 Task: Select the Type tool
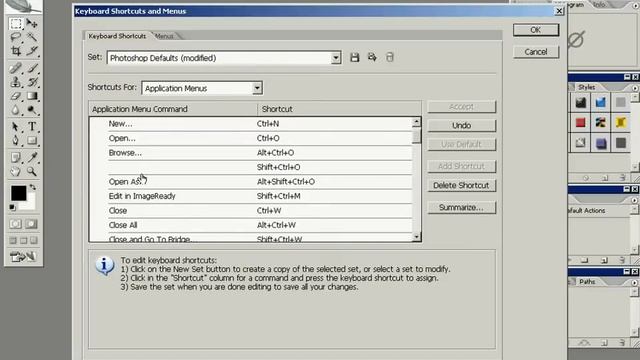pos(32,127)
